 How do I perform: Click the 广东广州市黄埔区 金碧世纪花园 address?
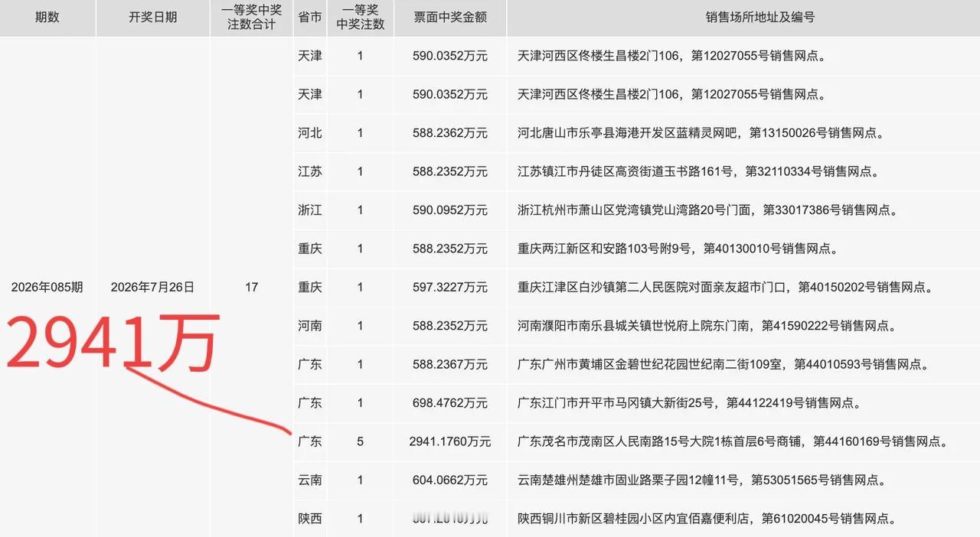pyautogui.click(x=724, y=365)
